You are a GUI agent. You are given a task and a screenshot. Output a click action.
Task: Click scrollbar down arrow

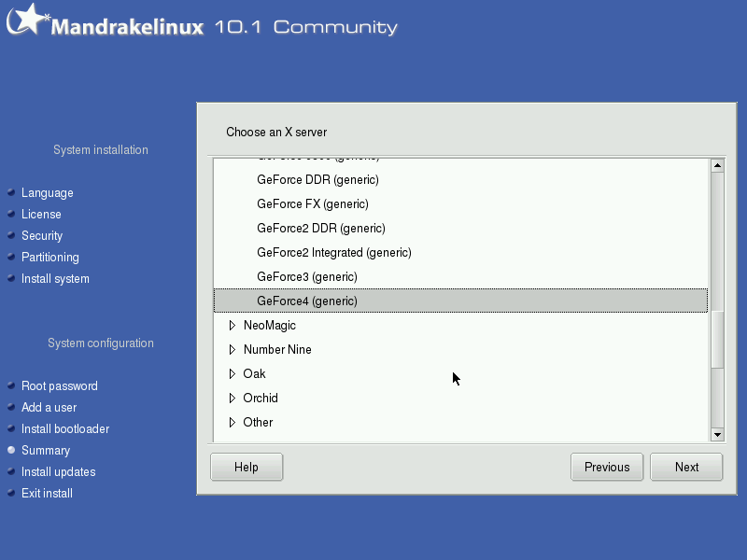tap(717, 434)
